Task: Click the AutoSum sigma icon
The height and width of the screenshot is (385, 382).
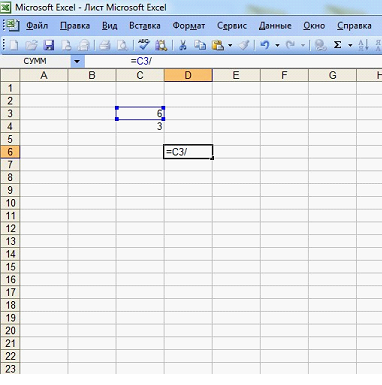Action: tap(338, 45)
